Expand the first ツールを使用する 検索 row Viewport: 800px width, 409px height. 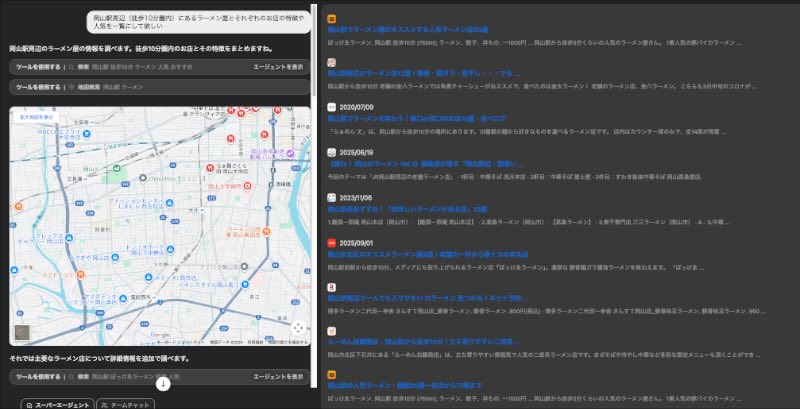(160, 67)
